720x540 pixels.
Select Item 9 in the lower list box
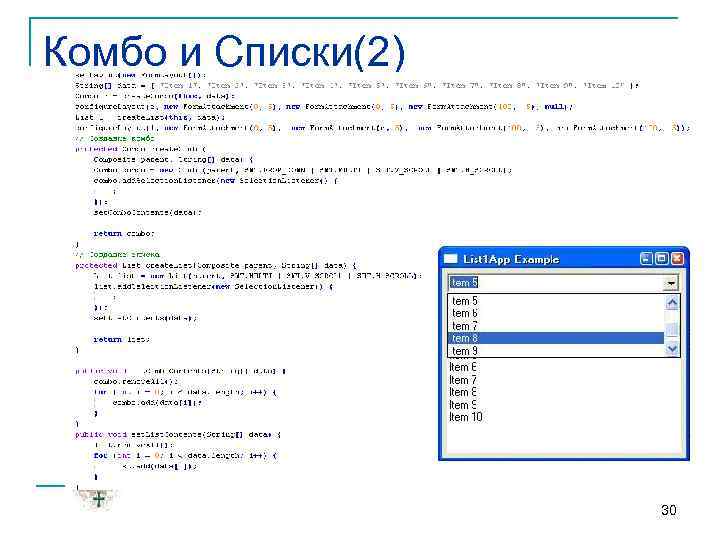463,405
